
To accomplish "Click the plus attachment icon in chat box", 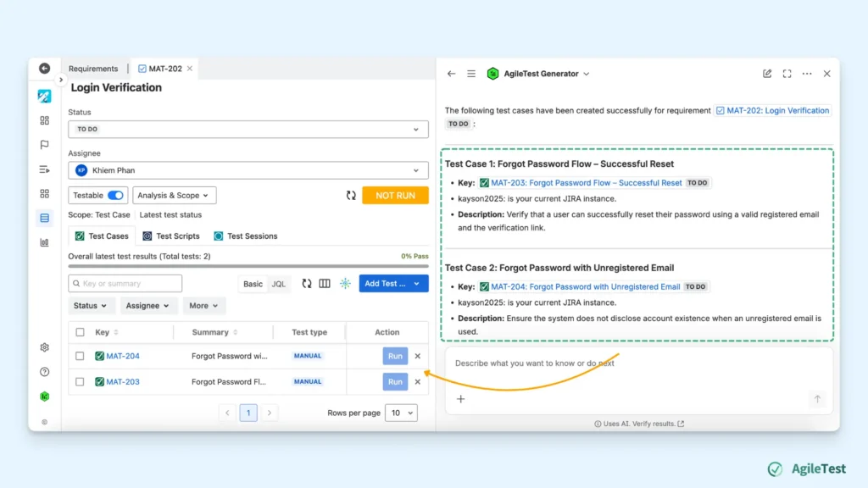I will pos(460,399).
